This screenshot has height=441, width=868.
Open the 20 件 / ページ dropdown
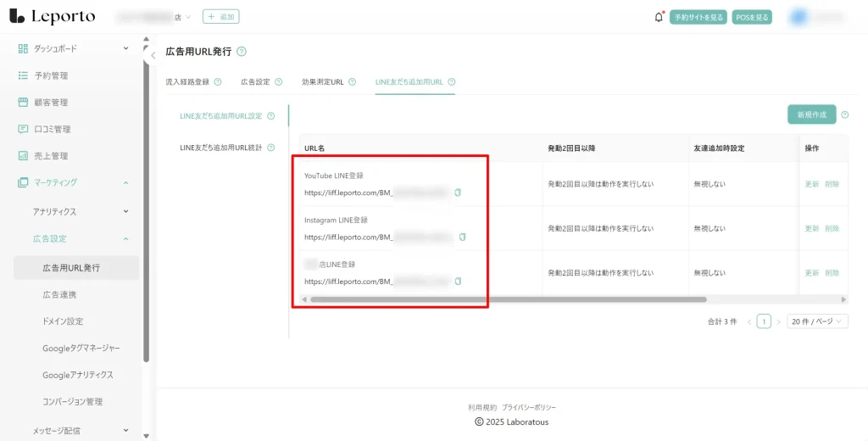(x=817, y=321)
